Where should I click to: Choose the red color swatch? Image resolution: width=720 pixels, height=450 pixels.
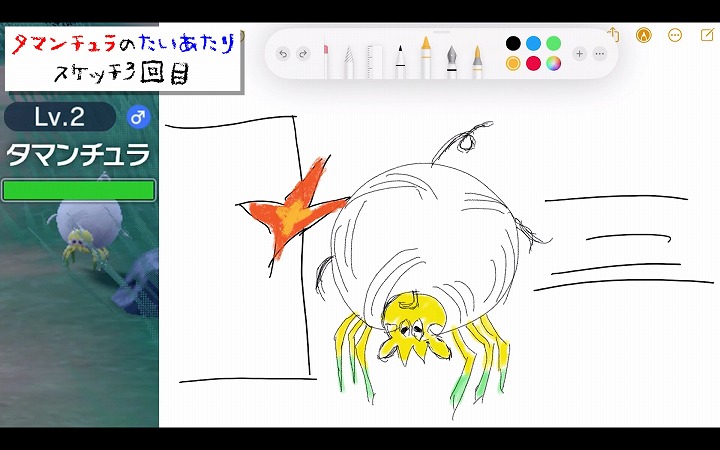533,64
